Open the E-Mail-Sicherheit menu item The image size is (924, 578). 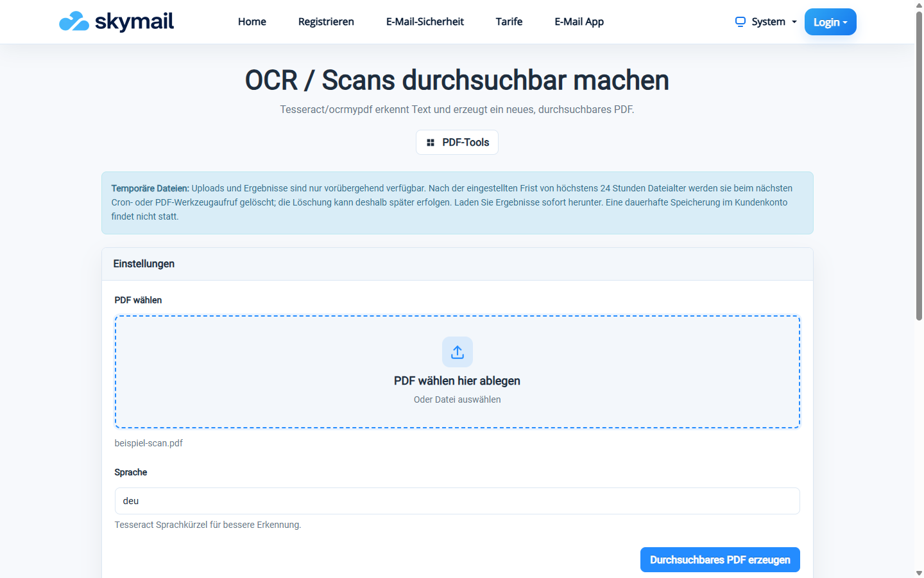(x=425, y=22)
